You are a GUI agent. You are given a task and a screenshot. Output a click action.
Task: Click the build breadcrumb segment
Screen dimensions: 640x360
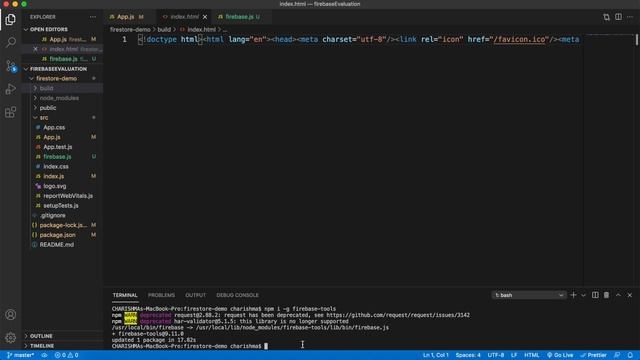point(164,29)
